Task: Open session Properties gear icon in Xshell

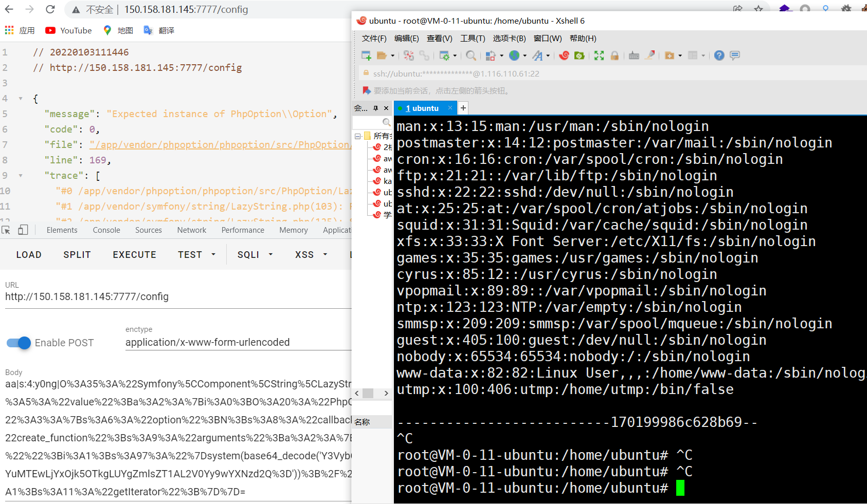Action: tap(445, 55)
